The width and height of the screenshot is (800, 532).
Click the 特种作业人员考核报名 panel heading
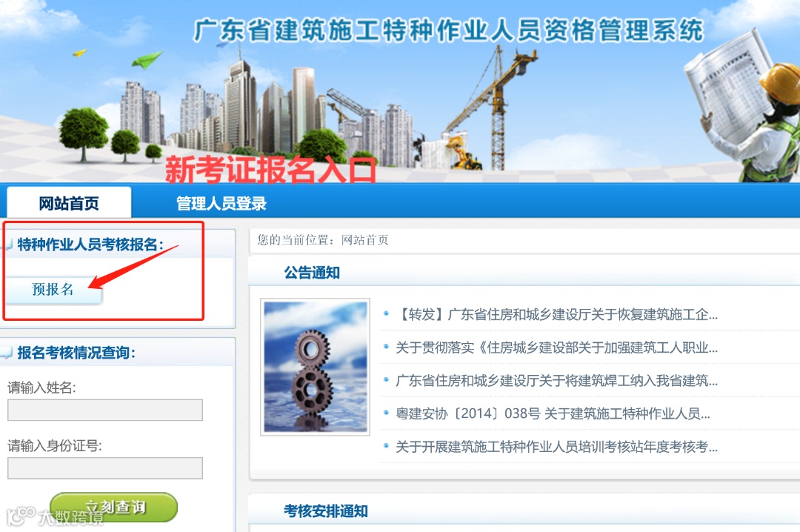coord(90,245)
